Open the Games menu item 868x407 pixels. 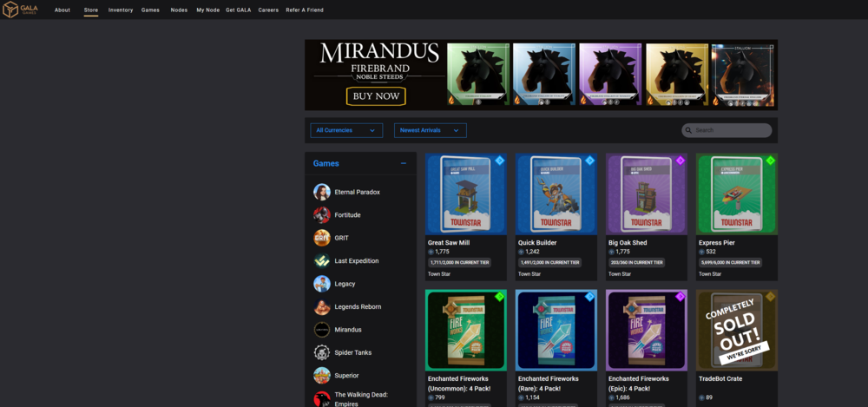tap(150, 10)
